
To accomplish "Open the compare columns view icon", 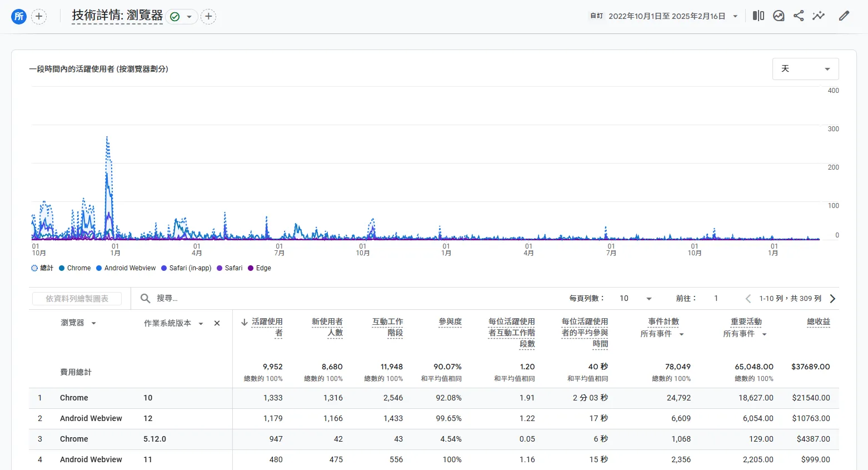I will (759, 16).
